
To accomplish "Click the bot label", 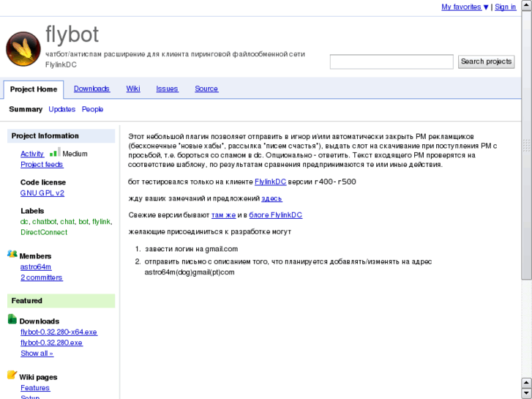I will (x=83, y=222).
